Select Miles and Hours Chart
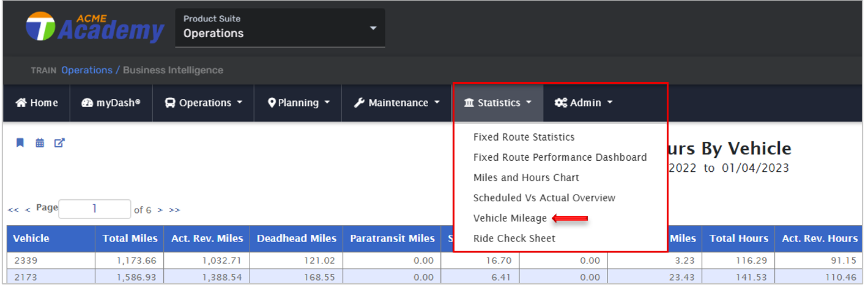 coord(526,177)
